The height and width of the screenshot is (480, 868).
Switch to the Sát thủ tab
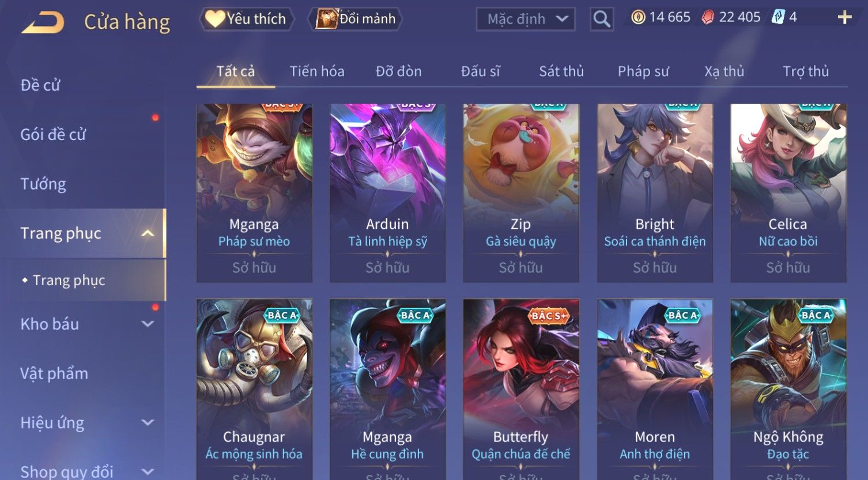click(561, 71)
